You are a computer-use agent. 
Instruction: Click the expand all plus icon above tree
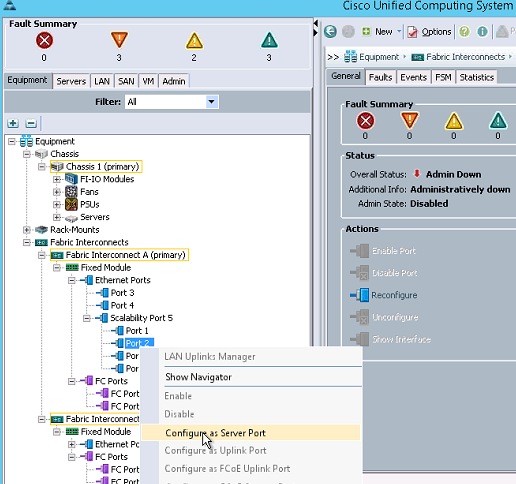13,123
